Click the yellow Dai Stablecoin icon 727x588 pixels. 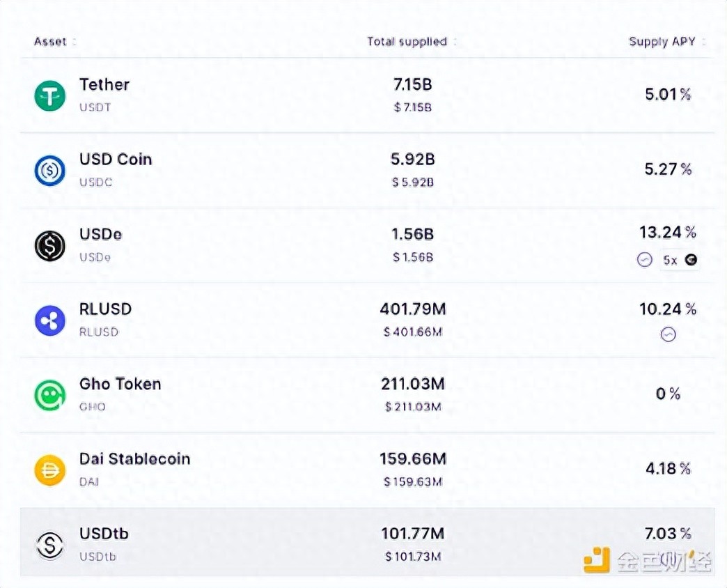[x=49, y=470]
